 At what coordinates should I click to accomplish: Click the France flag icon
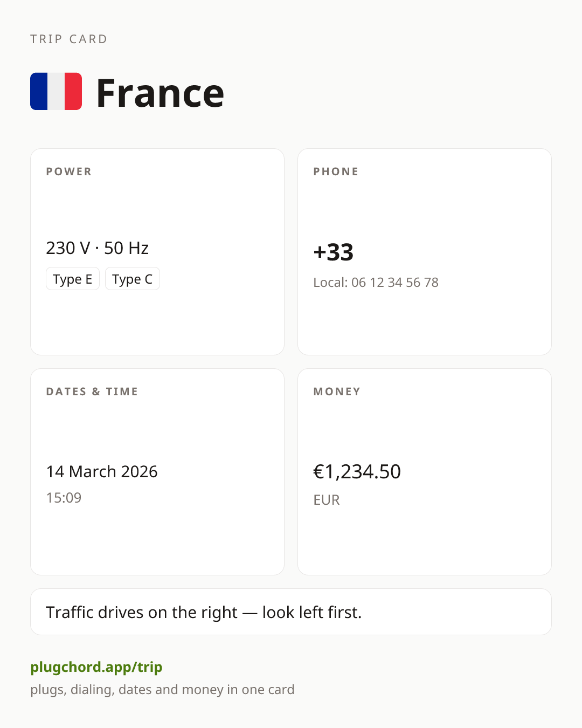56,91
